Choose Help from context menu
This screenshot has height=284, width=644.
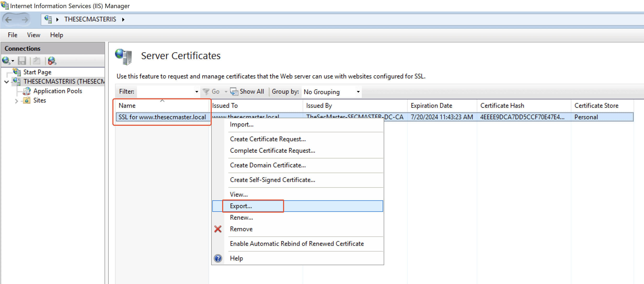(297, 258)
